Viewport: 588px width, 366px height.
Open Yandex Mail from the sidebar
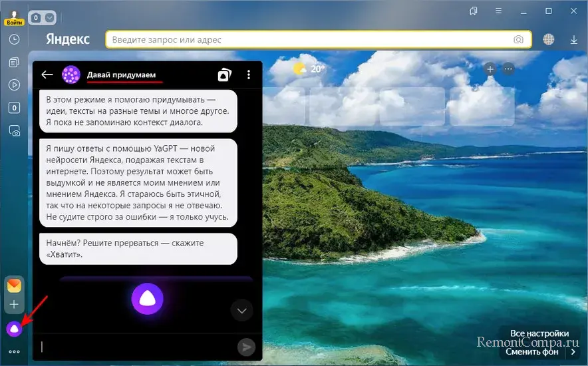click(x=14, y=285)
